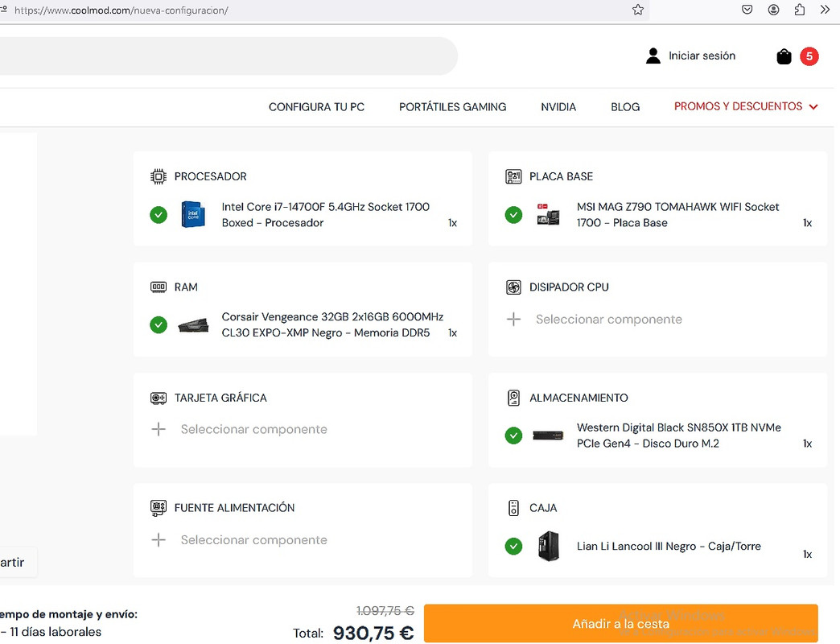Viewport: 840px width, 644px height.
Task: Click the Iniciar sesión link
Action: 702,56
